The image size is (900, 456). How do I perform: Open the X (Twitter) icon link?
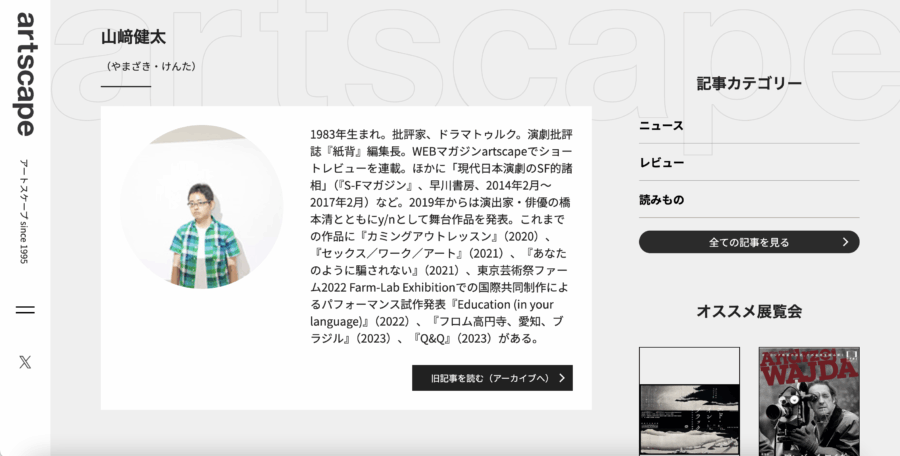25,362
